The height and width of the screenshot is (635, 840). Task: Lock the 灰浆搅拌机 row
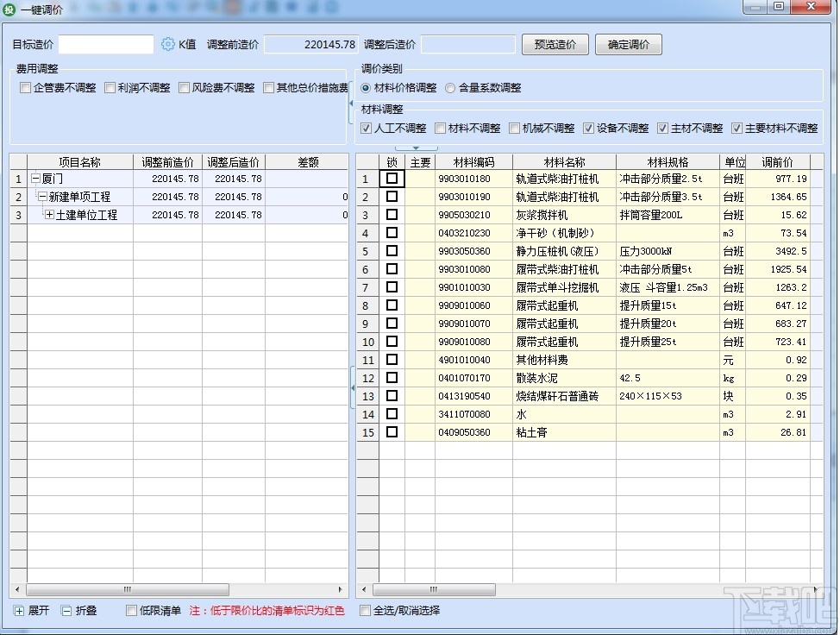(392, 215)
